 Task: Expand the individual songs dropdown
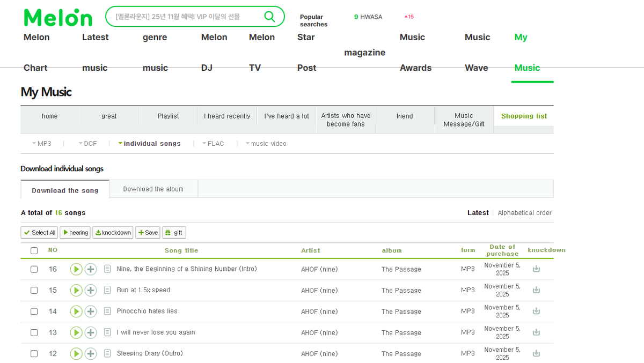[x=149, y=144]
